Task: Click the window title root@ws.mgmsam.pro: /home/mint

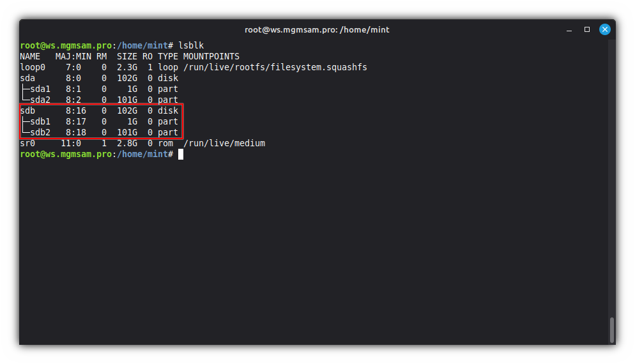Action: [317, 29]
